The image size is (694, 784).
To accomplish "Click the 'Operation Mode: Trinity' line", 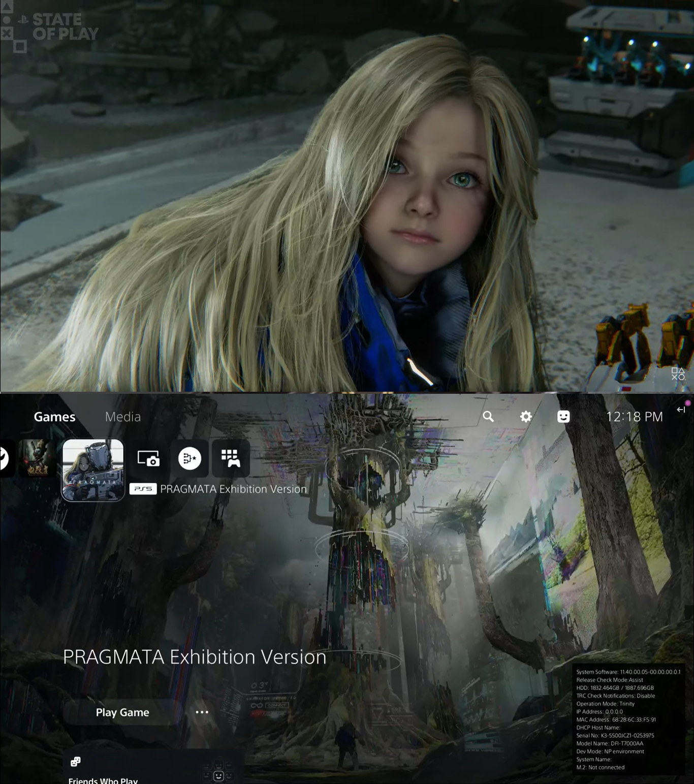I will (x=606, y=704).
